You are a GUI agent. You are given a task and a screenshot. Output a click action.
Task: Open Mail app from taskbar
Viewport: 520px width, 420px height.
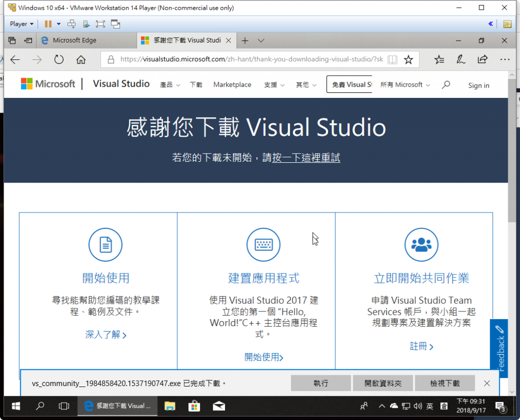[x=219, y=406]
